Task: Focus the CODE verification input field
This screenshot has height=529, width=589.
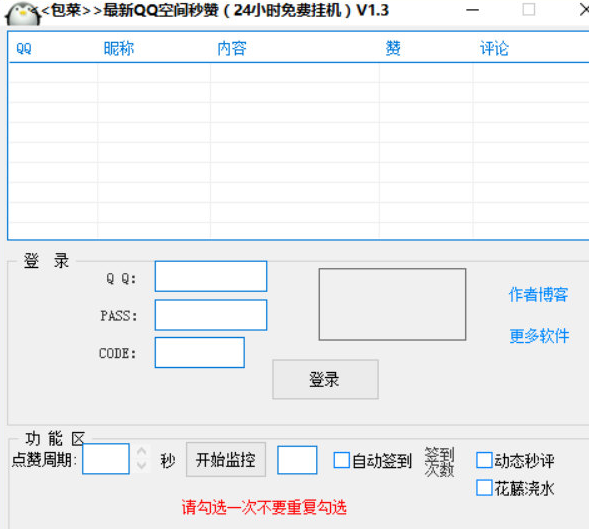Action: click(200, 353)
